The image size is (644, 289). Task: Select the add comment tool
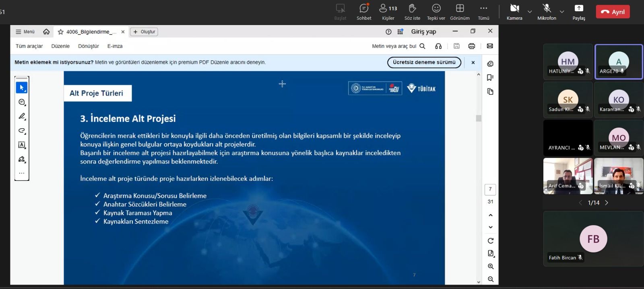(22, 102)
